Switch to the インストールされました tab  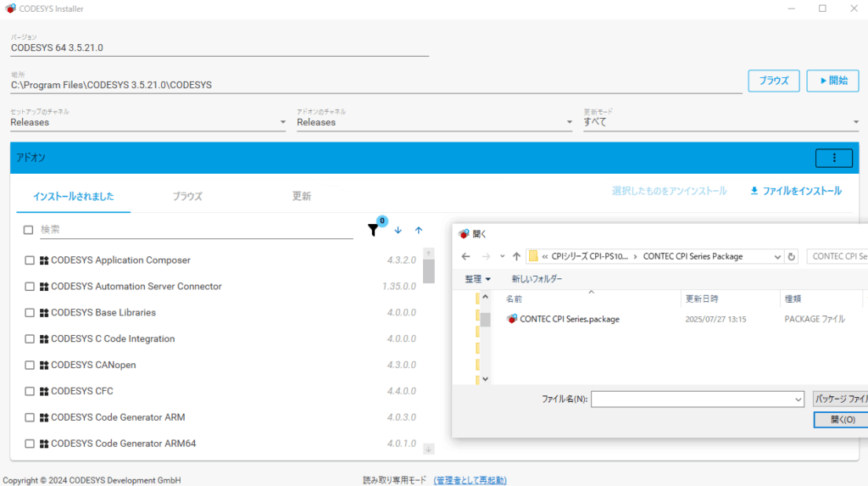coord(74,197)
